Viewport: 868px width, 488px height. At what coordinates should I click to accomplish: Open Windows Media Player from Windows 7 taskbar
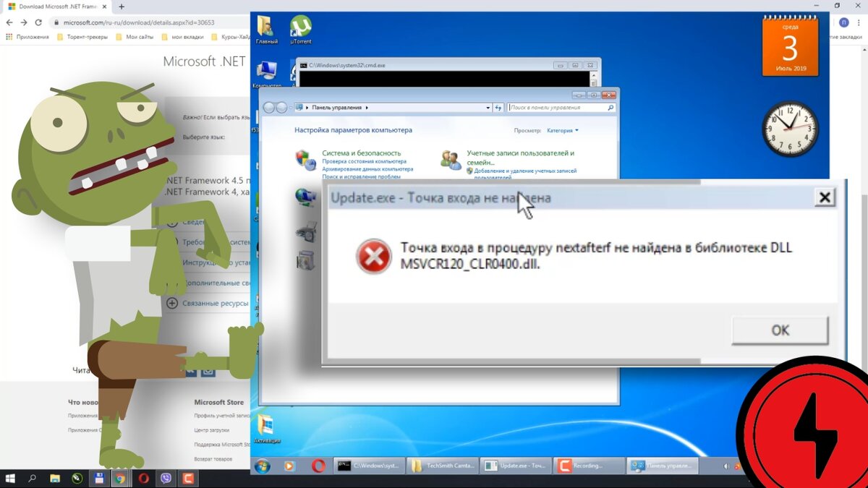pyautogui.click(x=289, y=466)
